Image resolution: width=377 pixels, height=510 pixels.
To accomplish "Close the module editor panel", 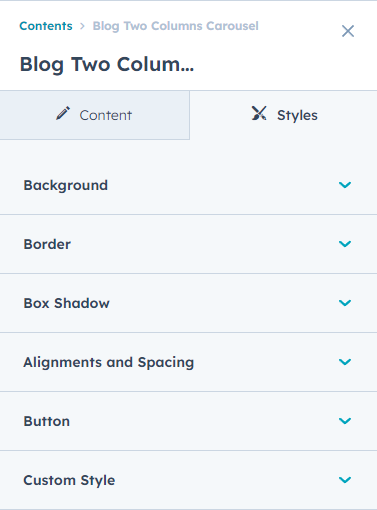I will [348, 31].
